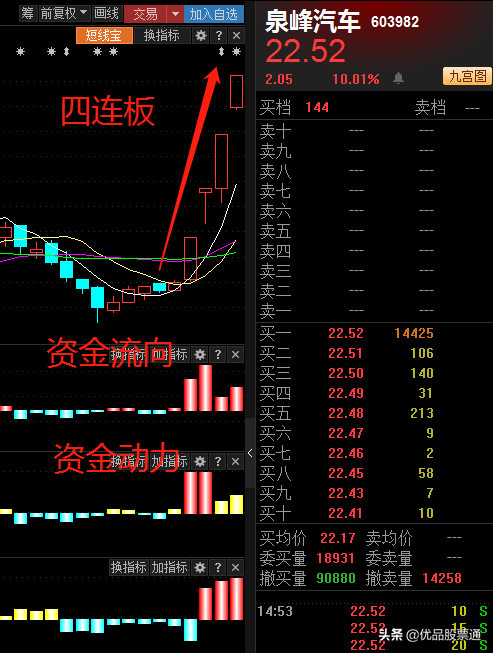Click the current price 22.52 header
This screenshot has width=493, height=653.
306,52
